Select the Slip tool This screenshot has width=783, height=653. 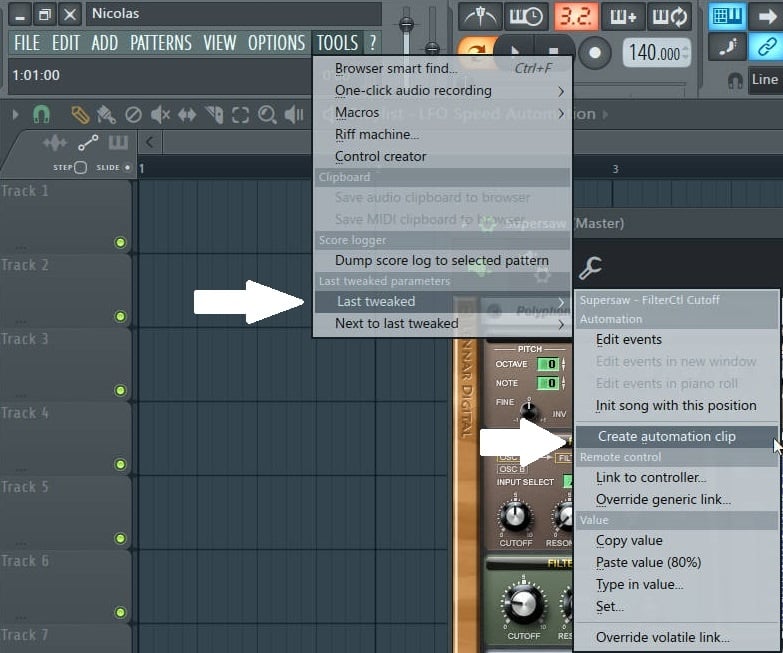[187, 115]
